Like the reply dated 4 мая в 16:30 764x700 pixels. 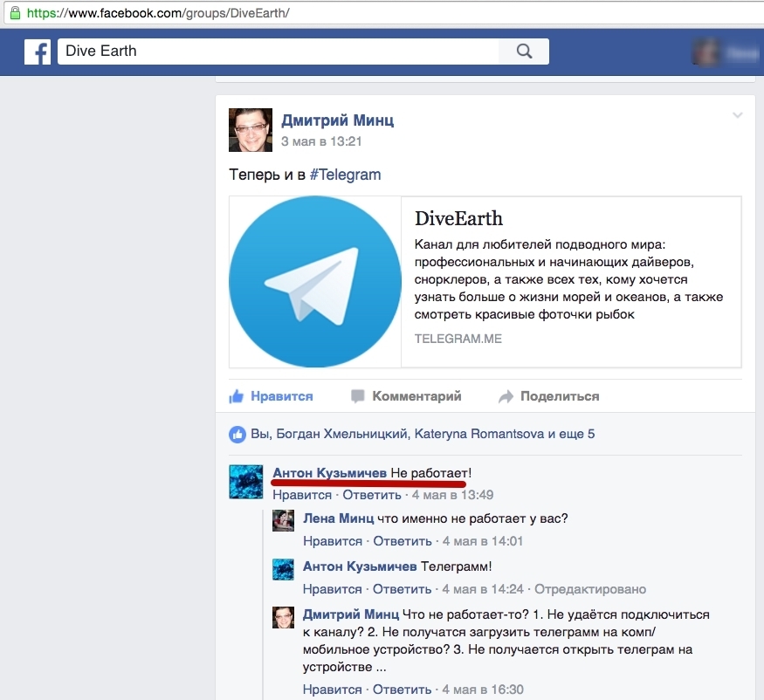[x=333, y=690]
